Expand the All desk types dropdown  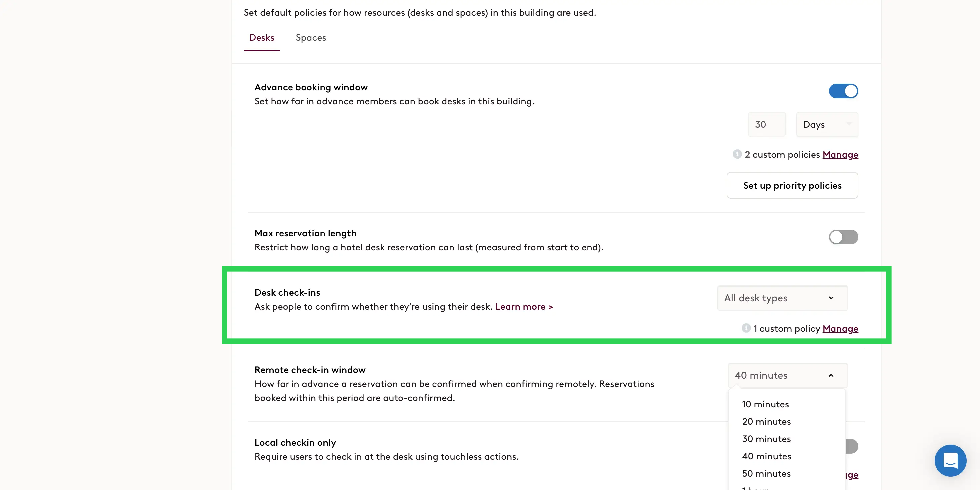coord(782,298)
